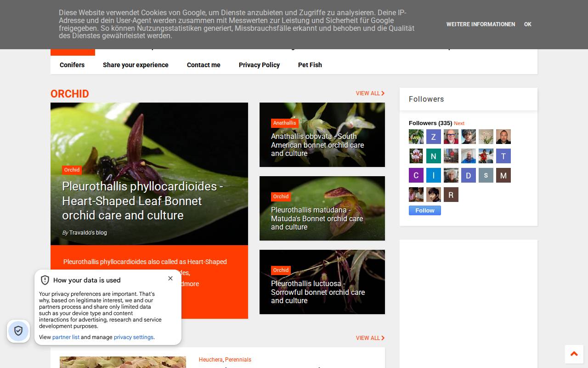Open follower avatar with letter T

tap(503, 156)
